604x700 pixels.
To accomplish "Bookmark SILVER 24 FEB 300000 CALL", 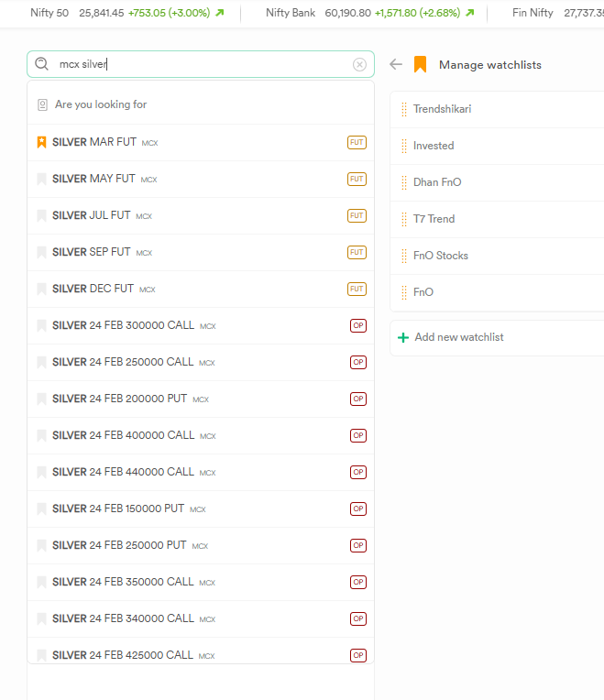I will click(41, 325).
